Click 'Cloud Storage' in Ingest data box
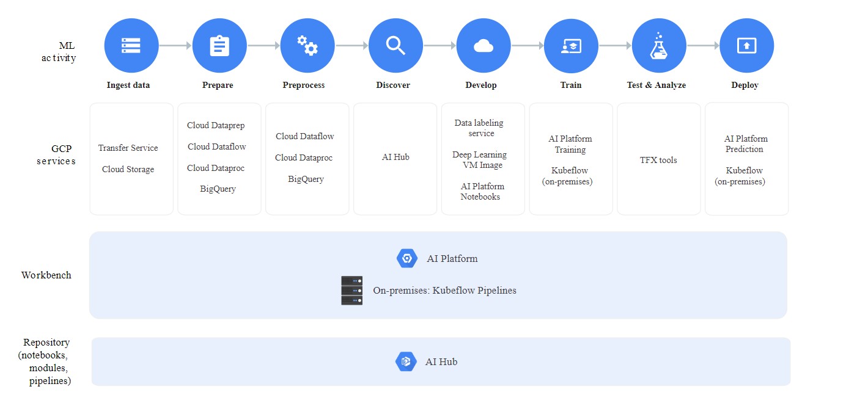868x406 pixels. (128, 169)
